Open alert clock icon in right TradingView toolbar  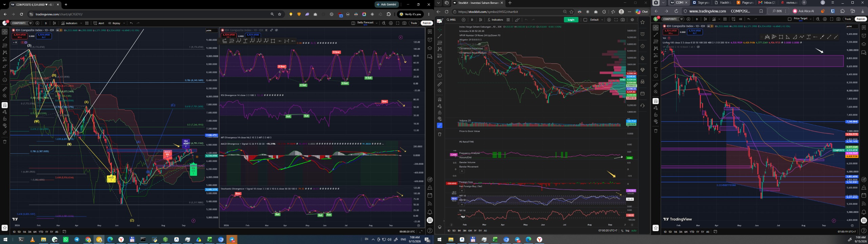pyautogui.click(x=733, y=19)
